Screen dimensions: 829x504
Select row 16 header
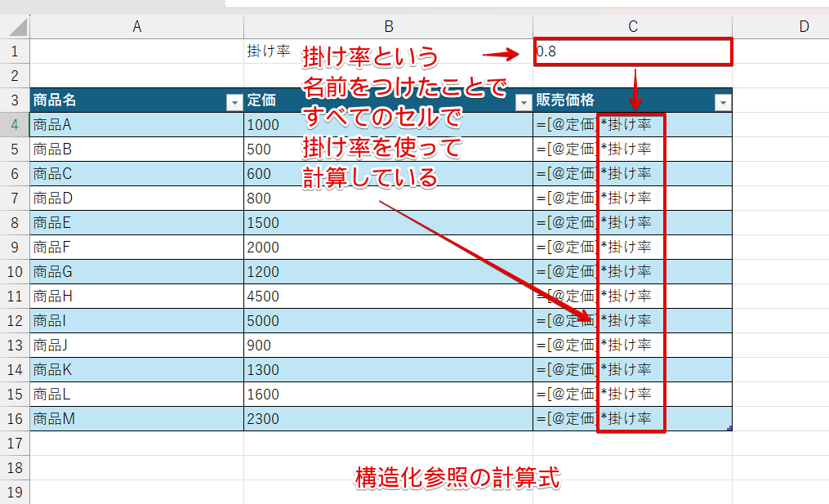15,419
